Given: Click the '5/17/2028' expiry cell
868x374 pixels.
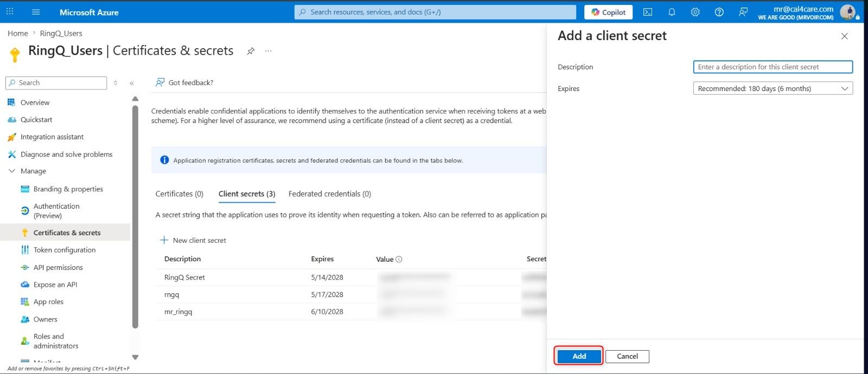Looking at the screenshot, I should pyautogui.click(x=327, y=294).
